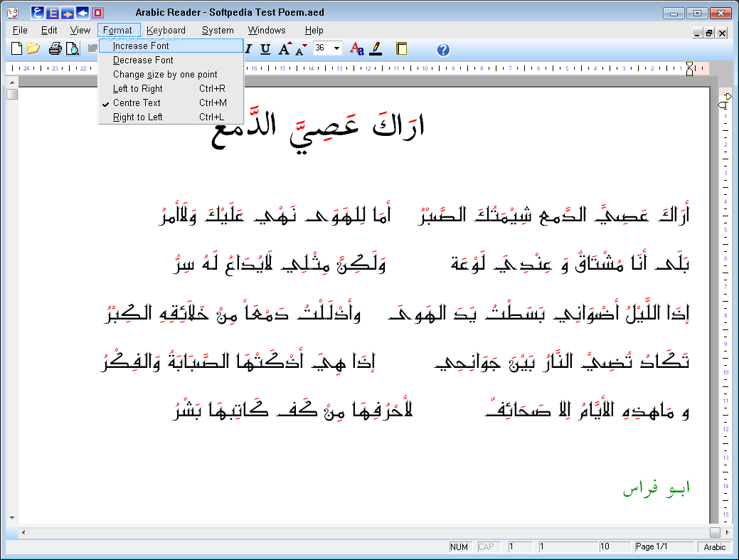
Task: Open the File menu
Action: point(20,30)
